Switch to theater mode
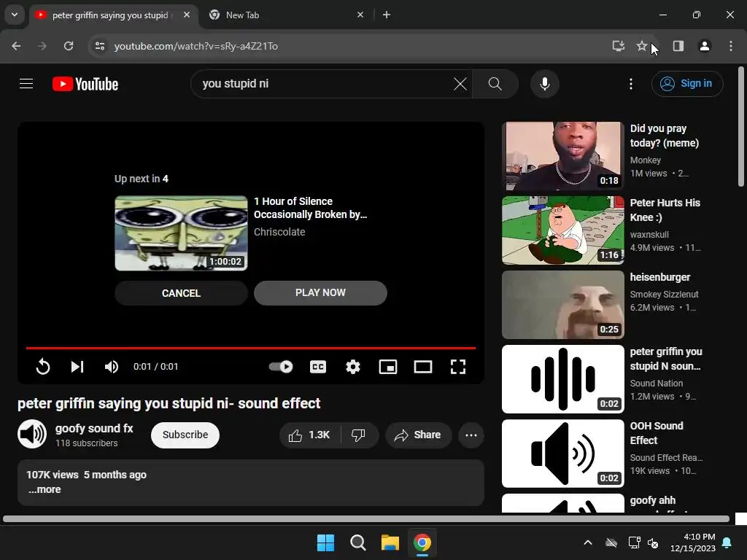Screen dimensions: 747x560 (423, 367)
